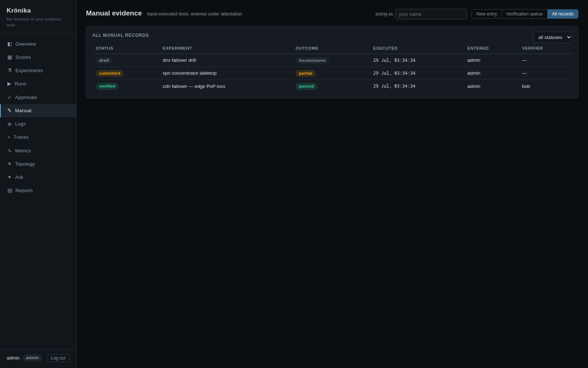Click the Overview sidebar icon
Screen dimensions: 588x368
[10, 44]
